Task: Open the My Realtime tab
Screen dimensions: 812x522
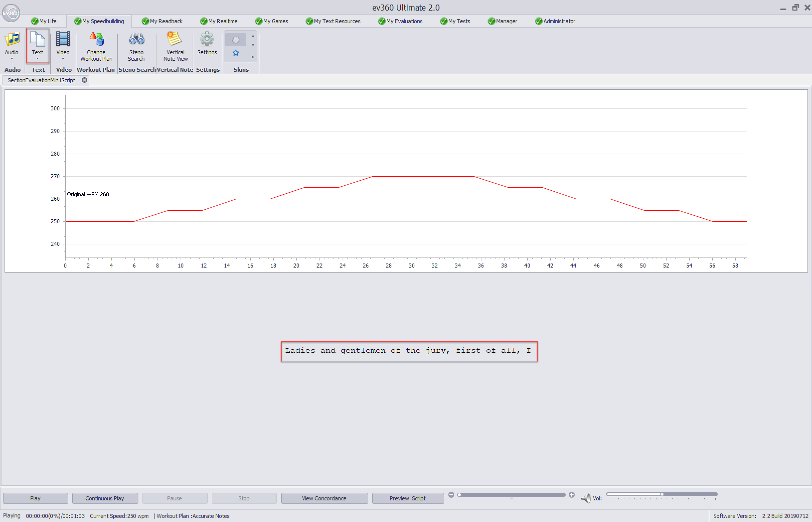Action: 219,21
